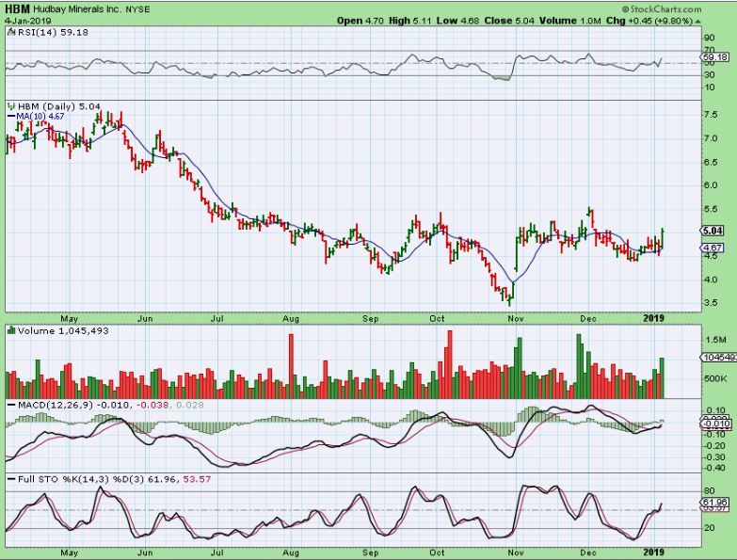Click the 4.67 moving-average tag on price axis
The height and width of the screenshot is (560, 737).
(714, 248)
